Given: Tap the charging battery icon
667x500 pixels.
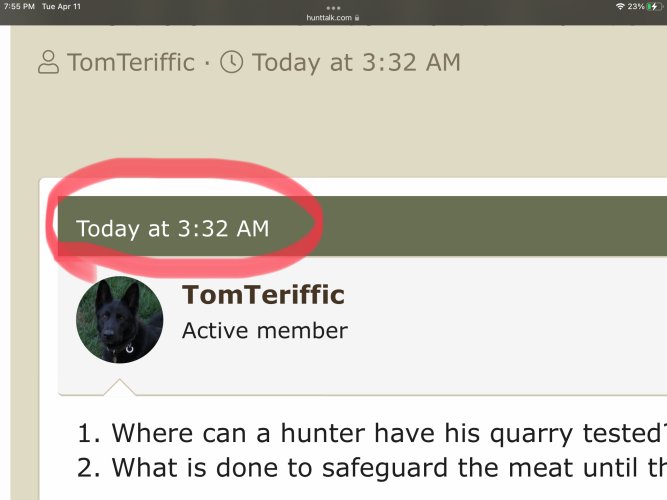Looking at the screenshot, I should pos(654,6).
